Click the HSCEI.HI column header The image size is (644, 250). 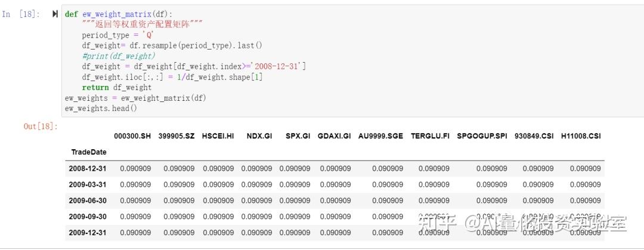coord(218,136)
